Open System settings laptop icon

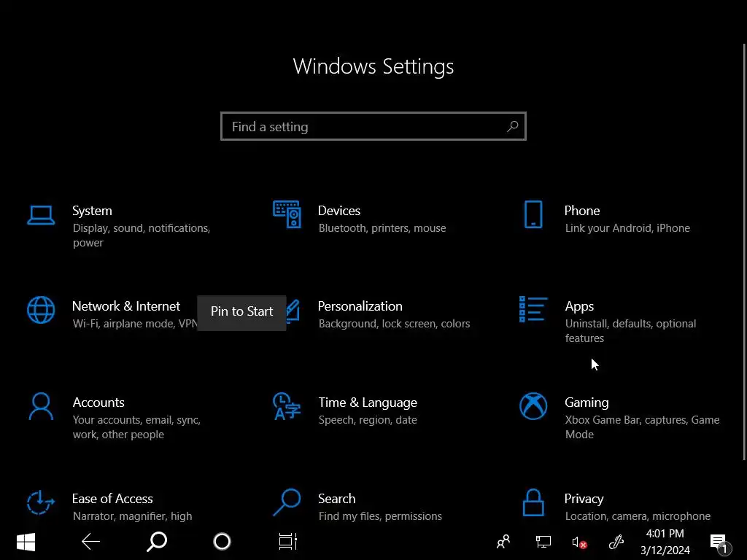tap(41, 215)
